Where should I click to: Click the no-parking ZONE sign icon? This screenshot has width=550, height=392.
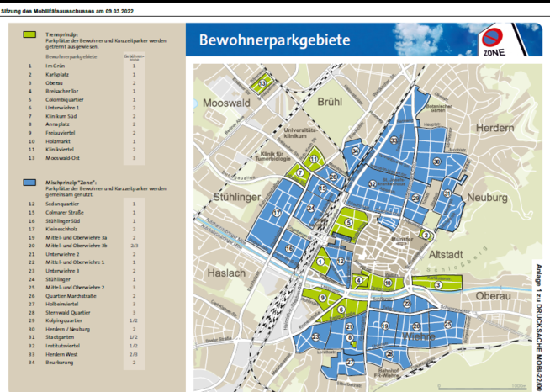point(494,41)
